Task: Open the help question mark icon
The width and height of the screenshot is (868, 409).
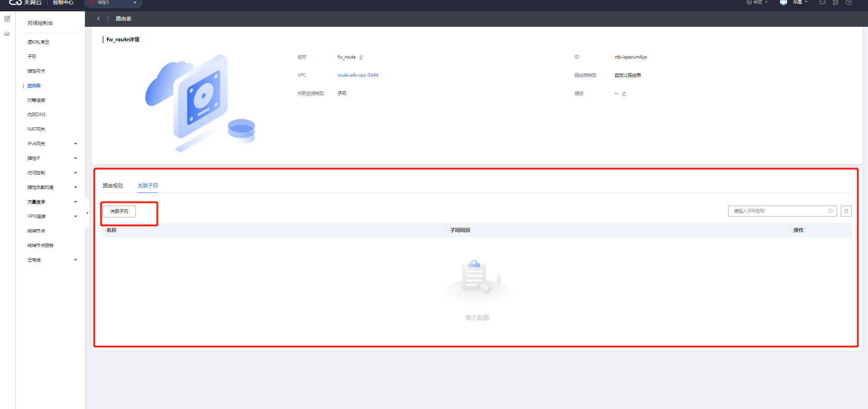Action: 848,3
